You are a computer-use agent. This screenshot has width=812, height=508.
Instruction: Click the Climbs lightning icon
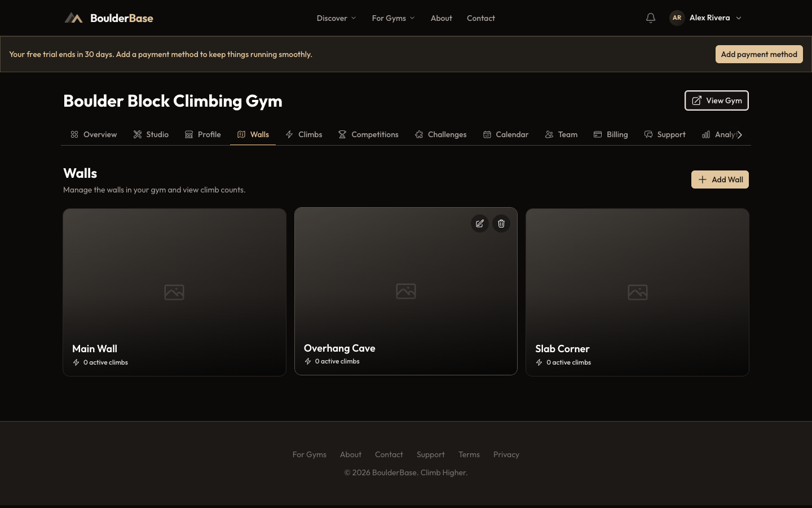click(289, 134)
